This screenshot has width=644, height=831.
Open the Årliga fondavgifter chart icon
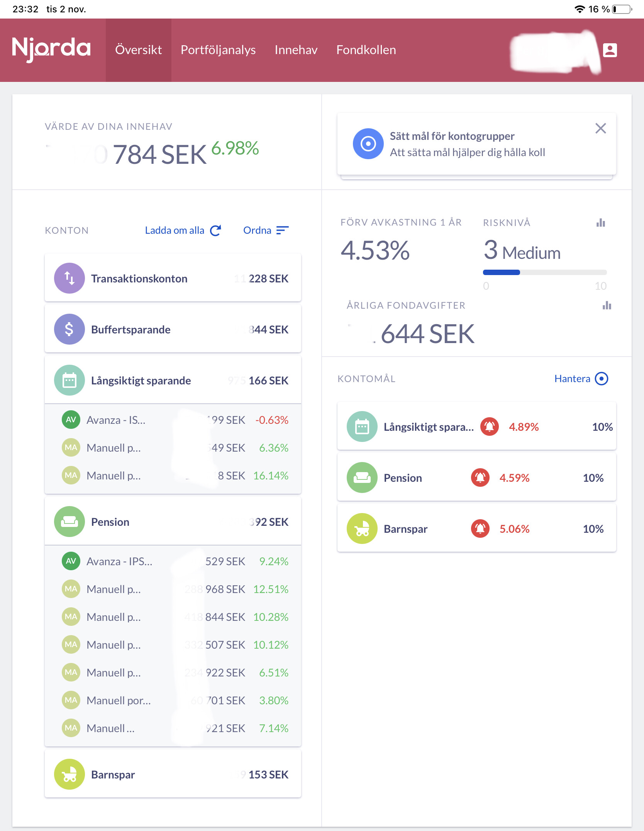tap(607, 306)
